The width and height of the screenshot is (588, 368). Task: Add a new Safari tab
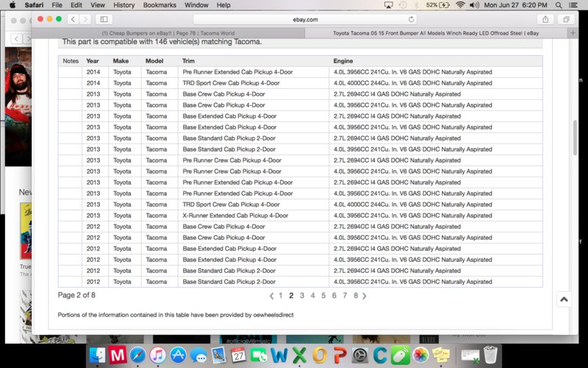pos(573,33)
